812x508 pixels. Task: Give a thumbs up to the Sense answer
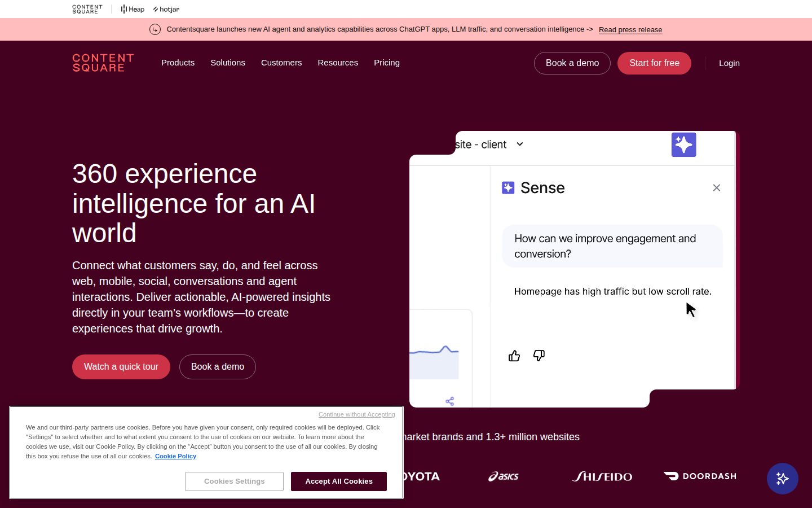point(514,356)
